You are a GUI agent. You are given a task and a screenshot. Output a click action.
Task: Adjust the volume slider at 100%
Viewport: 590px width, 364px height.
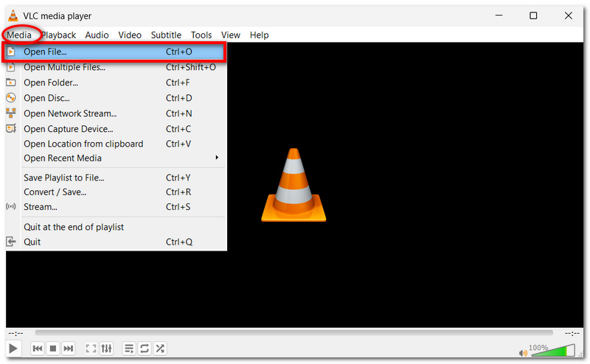coord(552,350)
